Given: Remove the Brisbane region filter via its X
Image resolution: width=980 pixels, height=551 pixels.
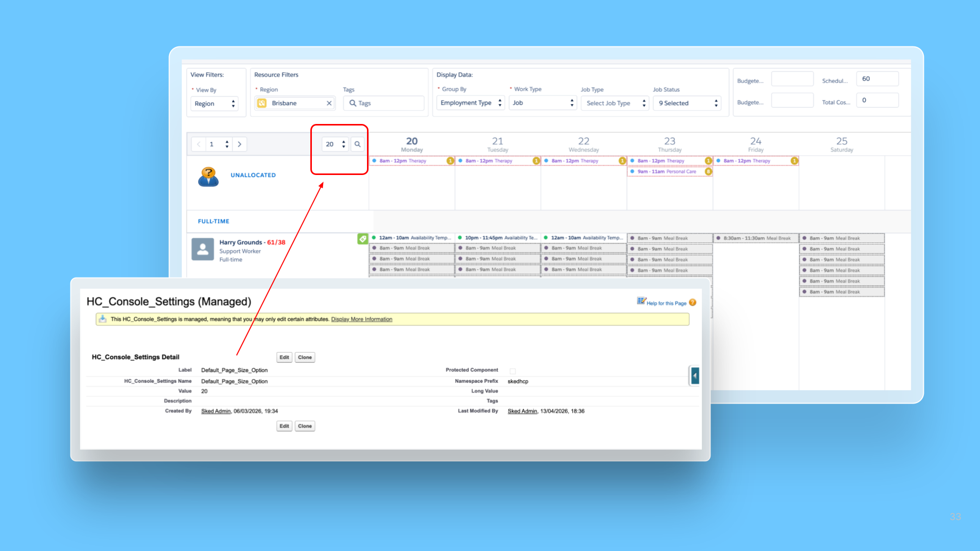Looking at the screenshot, I should click(x=329, y=103).
